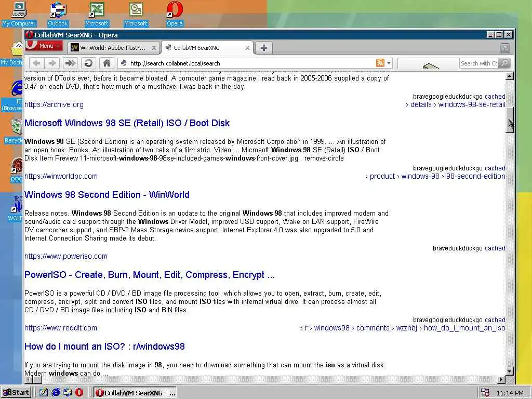Open the second Microsoft desktop shortcut
Viewport: 532px width, 399px height.
coord(136,14)
